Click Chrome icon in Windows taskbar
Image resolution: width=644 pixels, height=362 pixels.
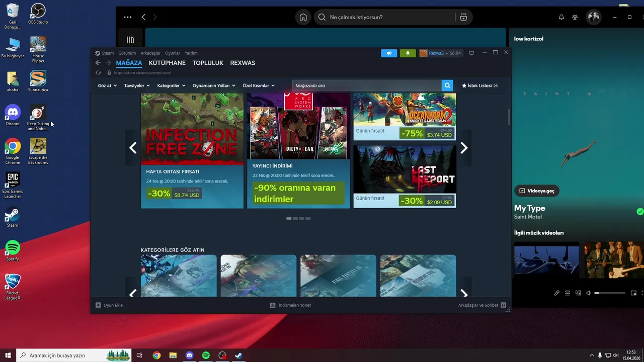point(156,355)
